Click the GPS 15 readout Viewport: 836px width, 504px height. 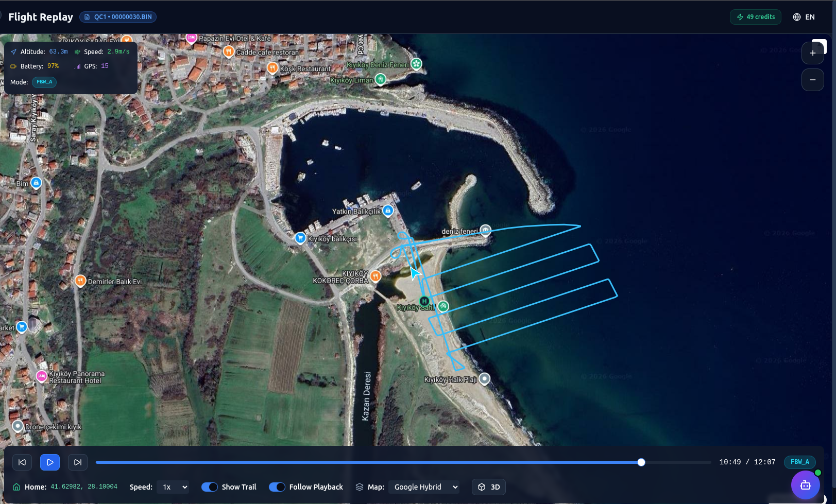click(x=92, y=66)
